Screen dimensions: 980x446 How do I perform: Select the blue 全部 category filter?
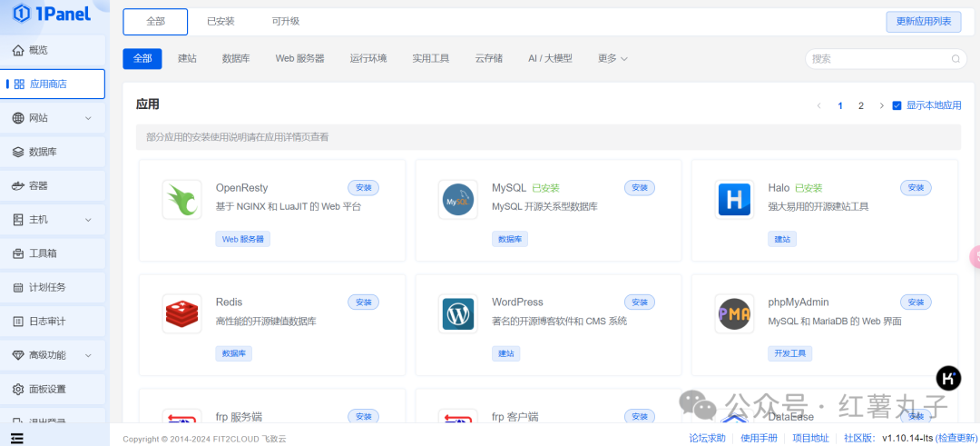coord(142,58)
